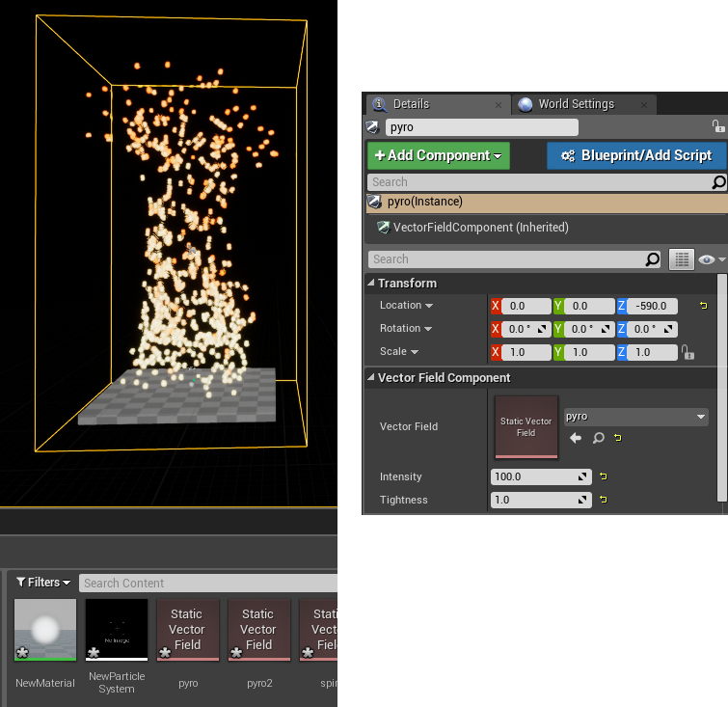Click the Static Vector Field thumbnail in Details

(526, 427)
